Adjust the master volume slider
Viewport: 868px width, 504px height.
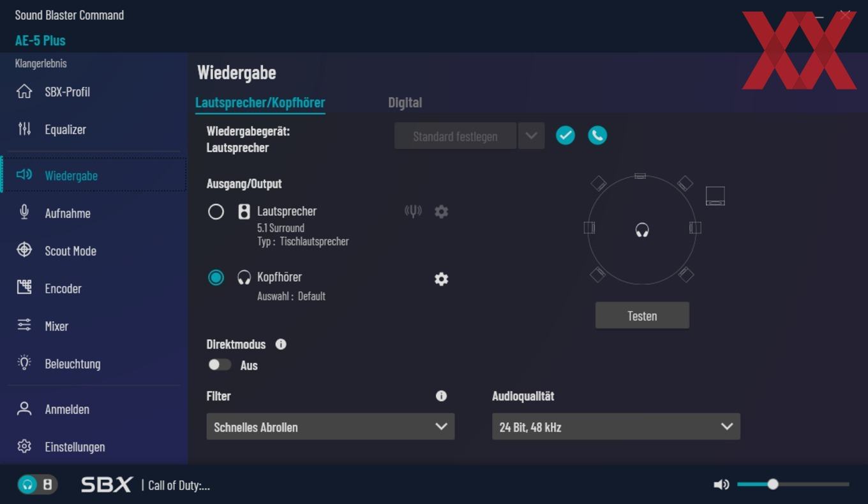coord(793,484)
